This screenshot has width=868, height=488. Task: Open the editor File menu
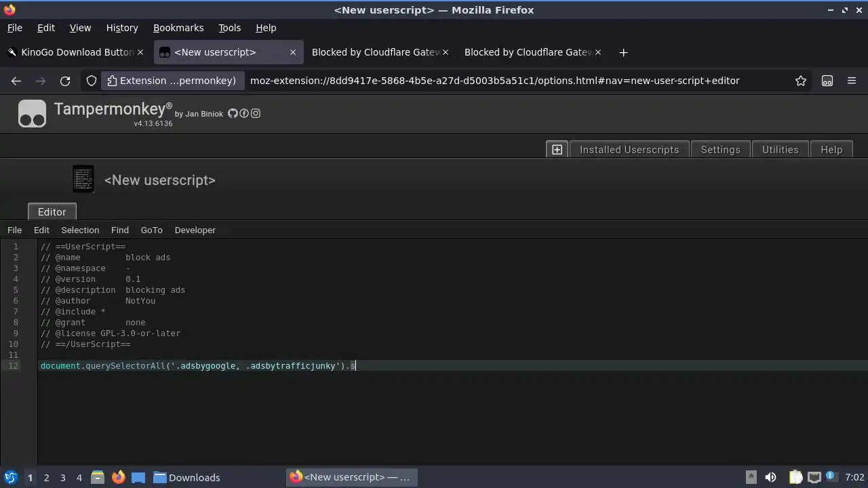click(x=14, y=230)
